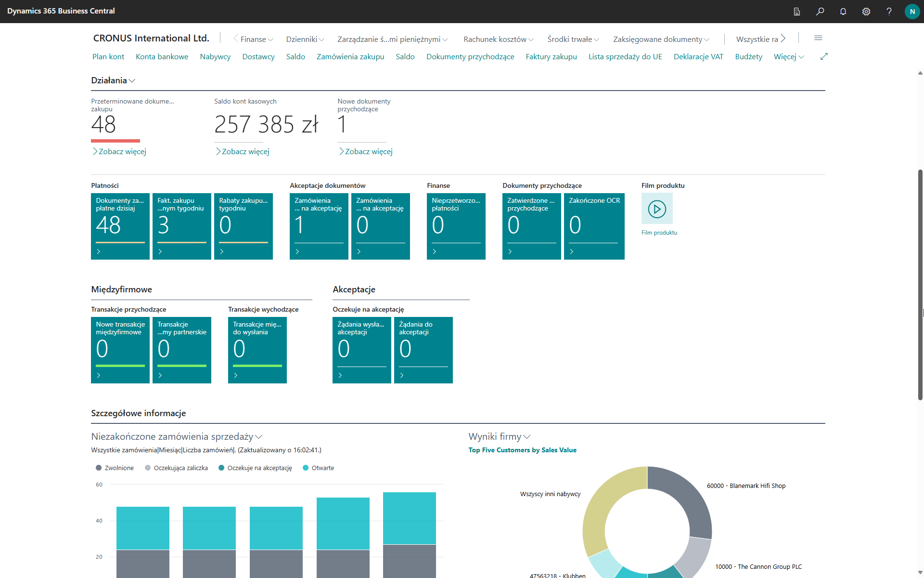
Task: Open arrow on Zakończone OCR tile
Action: tap(572, 251)
